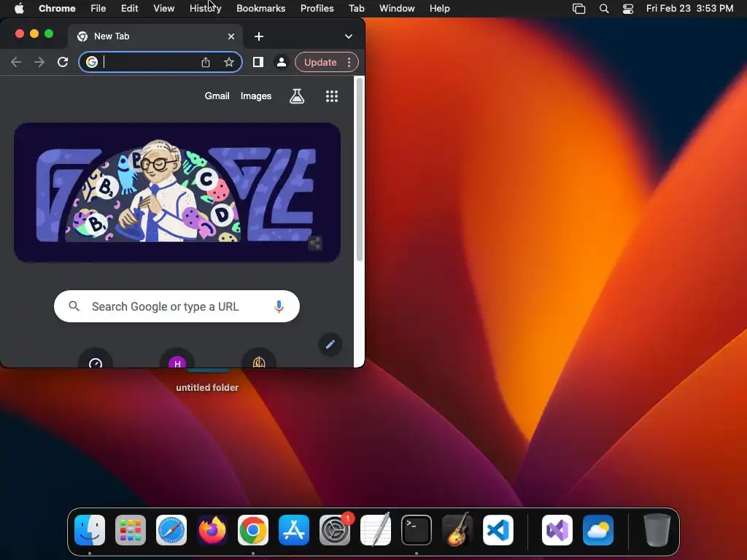
Task: Open the Help menu
Action: point(440,9)
